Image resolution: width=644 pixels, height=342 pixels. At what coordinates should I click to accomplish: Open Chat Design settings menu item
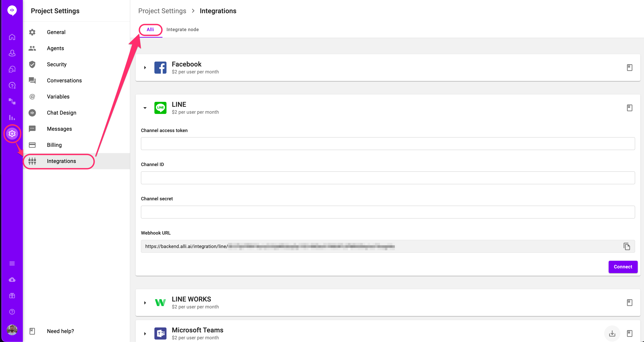pyautogui.click(x=62, y=113)
